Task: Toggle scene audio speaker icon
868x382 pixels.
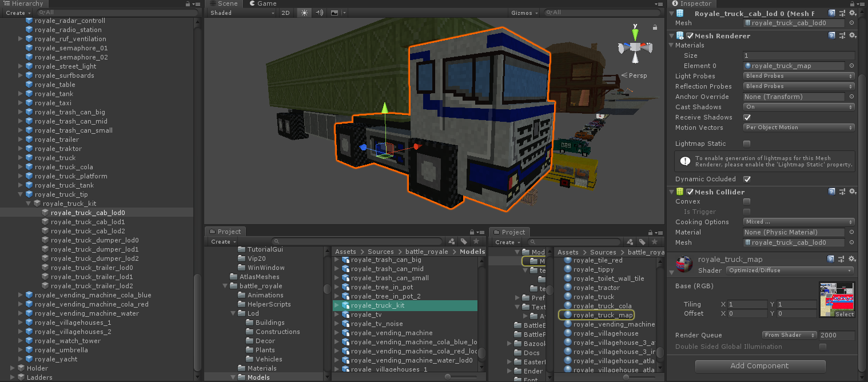Action: [x=319, y=13]
